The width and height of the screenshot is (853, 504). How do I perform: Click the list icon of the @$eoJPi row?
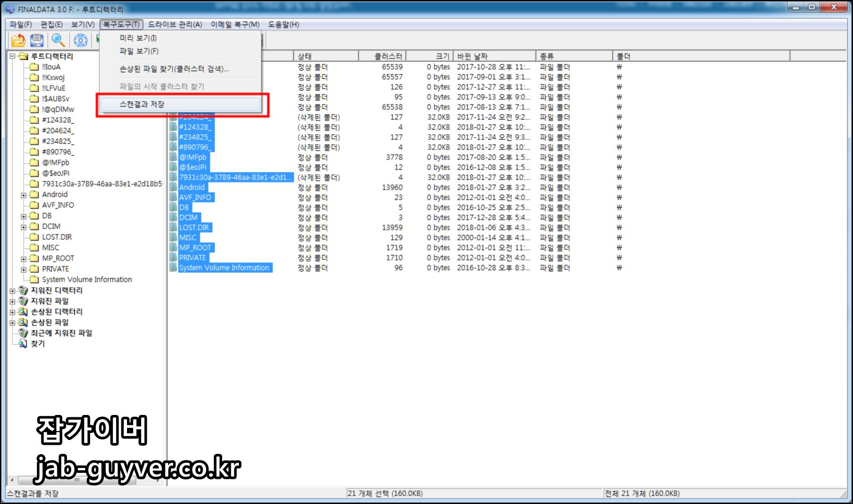click(x=173, y=167)
